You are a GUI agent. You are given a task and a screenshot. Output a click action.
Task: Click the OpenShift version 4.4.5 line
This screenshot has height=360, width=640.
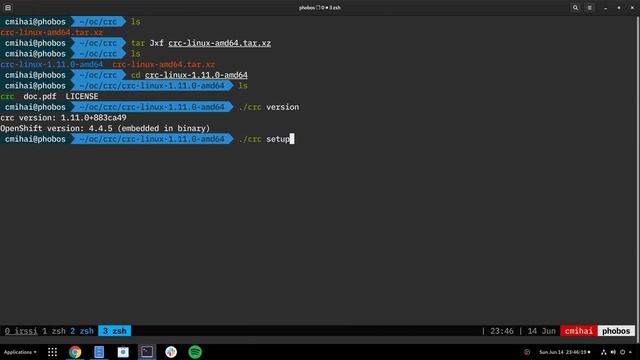tap(105, 128)
